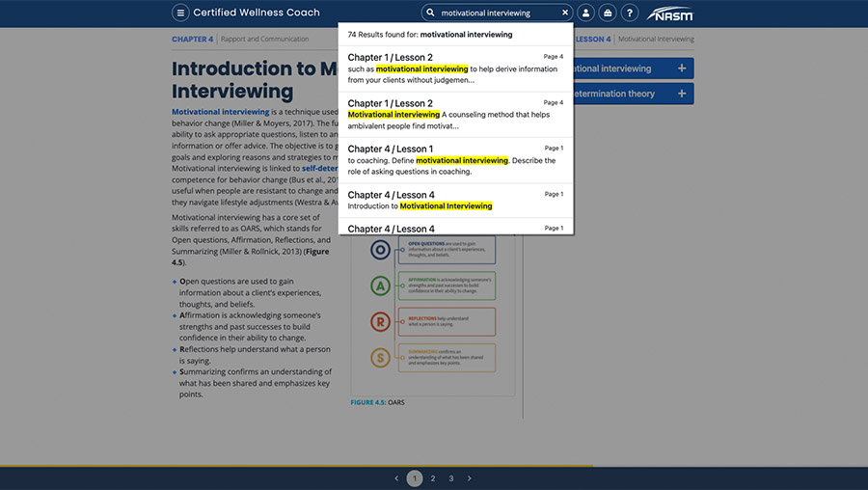
Task: Click the 'Rapport and Communication' chapter title
Action: pos(264,40)
